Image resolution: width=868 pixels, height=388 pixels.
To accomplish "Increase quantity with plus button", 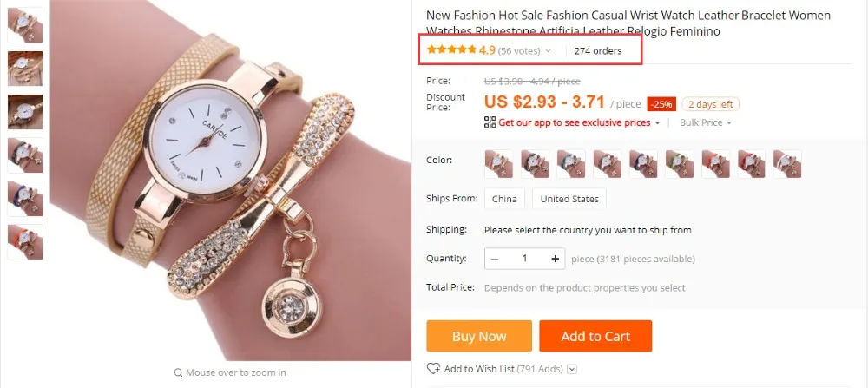I will [555, 259].
